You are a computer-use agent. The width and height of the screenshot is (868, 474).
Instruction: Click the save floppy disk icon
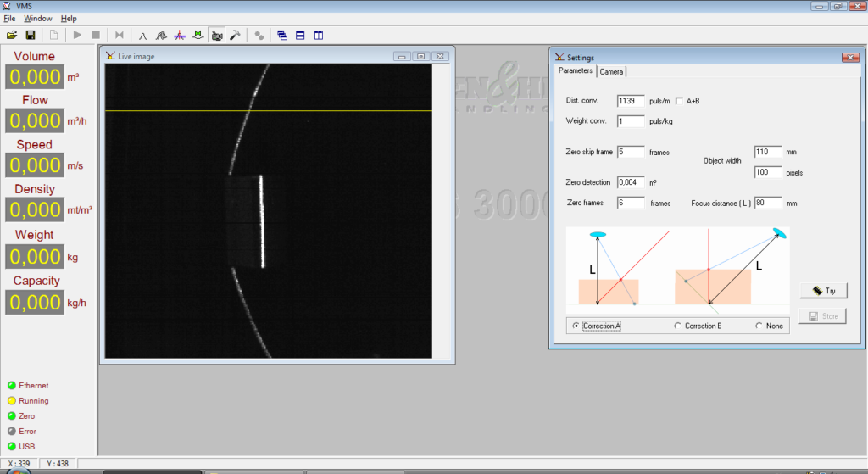pos(31,35)
